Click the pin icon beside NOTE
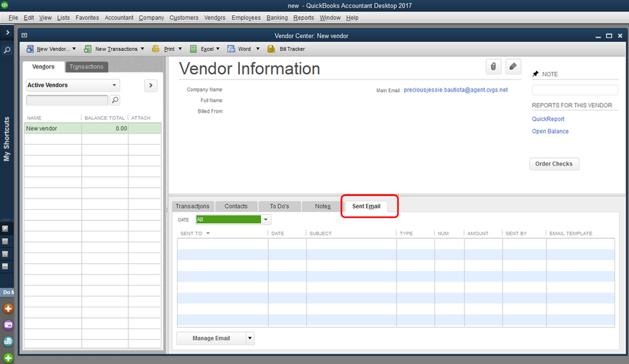This screenshot has width=629, height=364. tap(536, 74)
